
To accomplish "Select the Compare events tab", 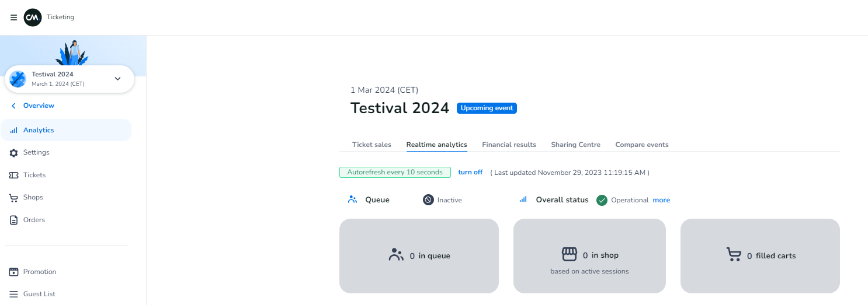I will 641,145.
